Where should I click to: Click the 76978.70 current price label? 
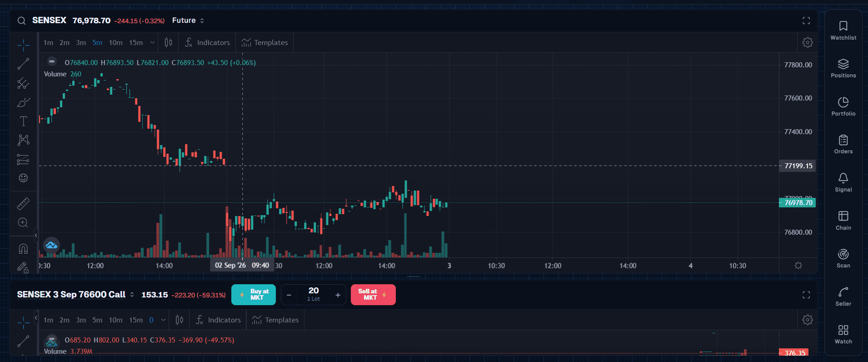[x=798, y=202]
